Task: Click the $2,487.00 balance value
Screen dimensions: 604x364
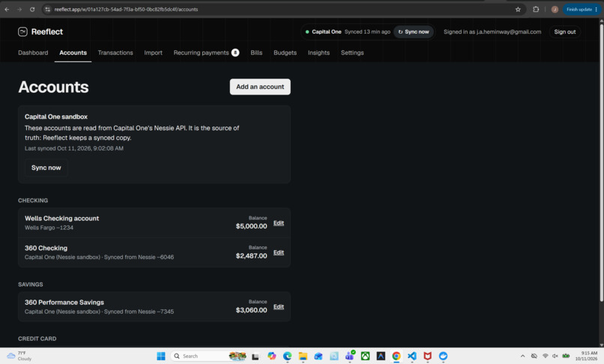Action: click(x=251, y=255)
